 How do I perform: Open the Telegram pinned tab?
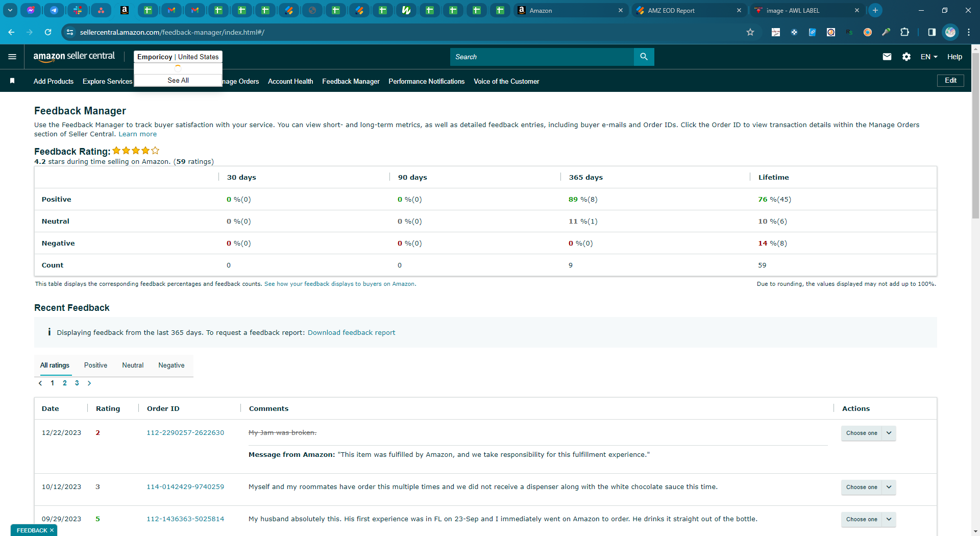pos(54,10)
